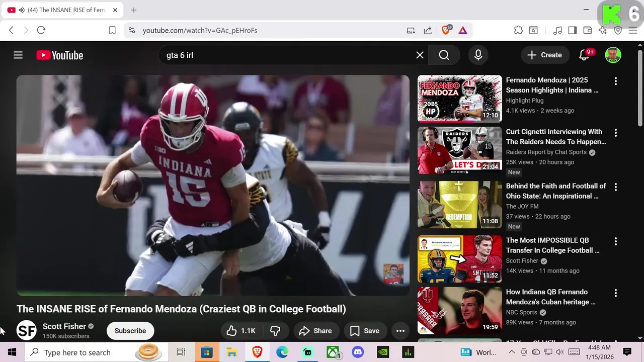This screenshot has height=362, width=644.
Task: Open options for Fernando Mendoza 2025 Highlights
Action: pyautogui.click(x=615, y=81)
